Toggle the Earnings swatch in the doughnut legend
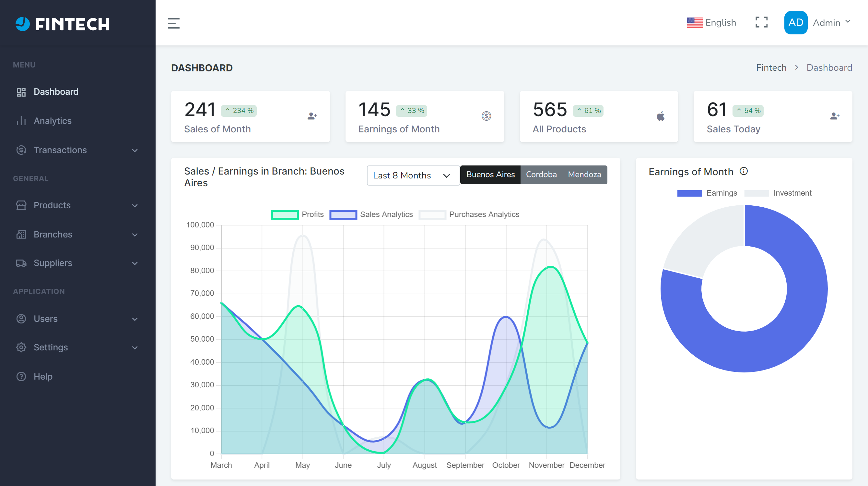Screen dimensions: 868x486 [x=689, y=193]
